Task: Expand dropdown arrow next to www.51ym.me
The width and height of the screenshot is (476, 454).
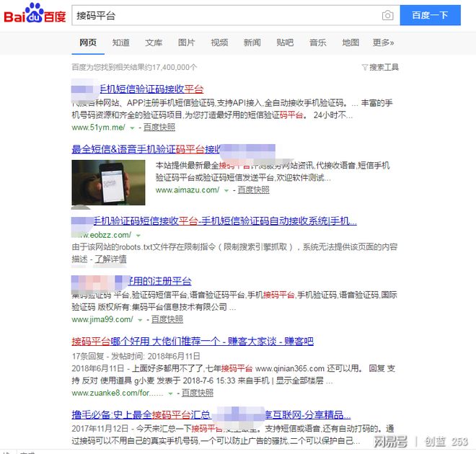Action: 132,128
